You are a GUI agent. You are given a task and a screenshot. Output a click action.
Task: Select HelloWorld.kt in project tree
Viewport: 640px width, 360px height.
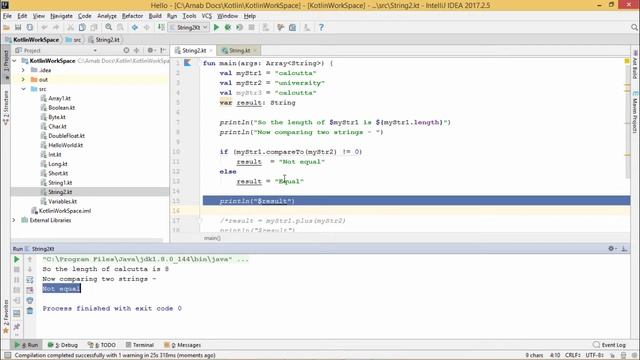coord(65,145)
